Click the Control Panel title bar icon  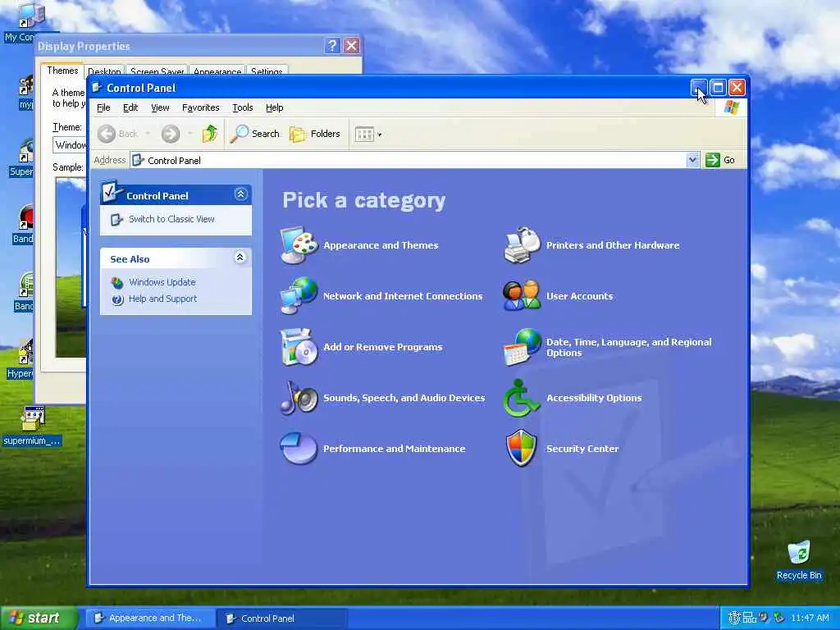click(x=97, y=88)
